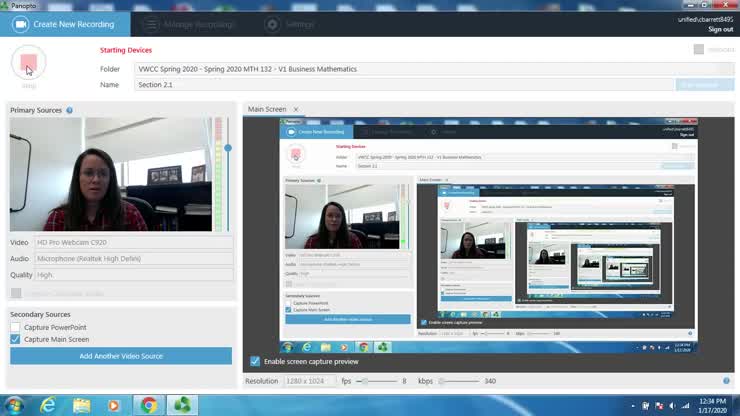
Task: Launch Google Chrome from the taskbar
Action: point(149,404)
